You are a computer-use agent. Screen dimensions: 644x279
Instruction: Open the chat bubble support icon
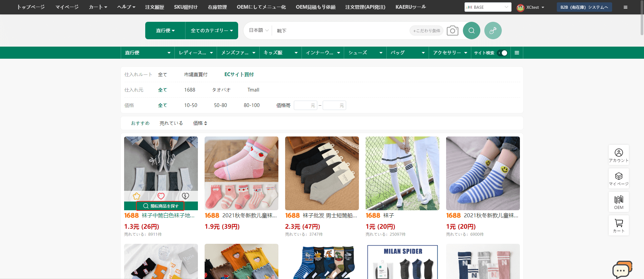622,270
